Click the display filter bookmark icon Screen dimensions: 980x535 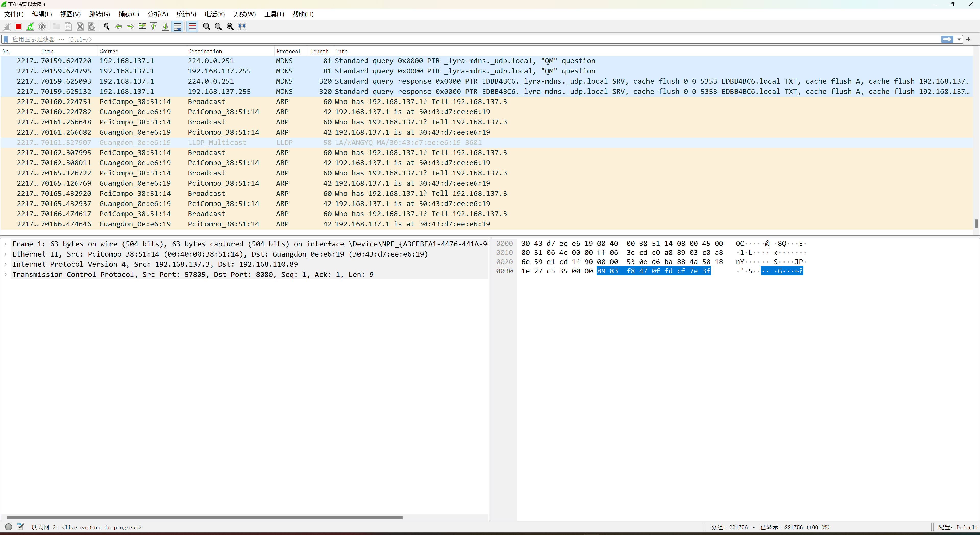coord(6,39)
